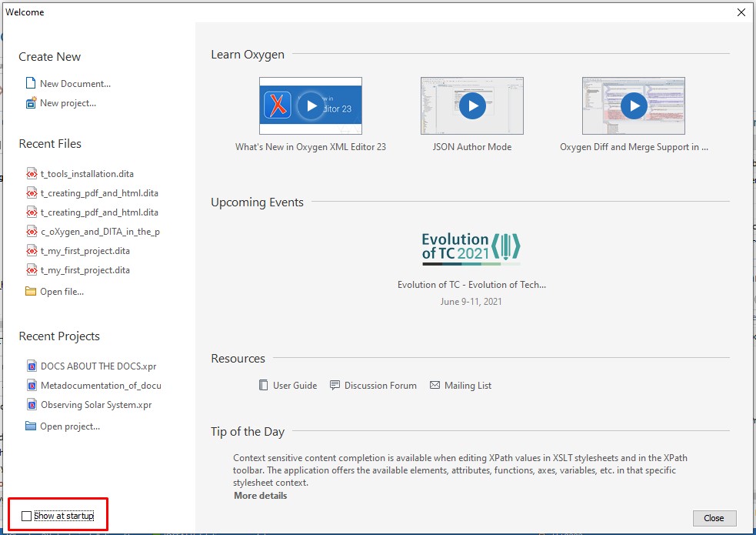
Task: Open the Evolution of TC 2021 event banner
Action: point(471,249)
